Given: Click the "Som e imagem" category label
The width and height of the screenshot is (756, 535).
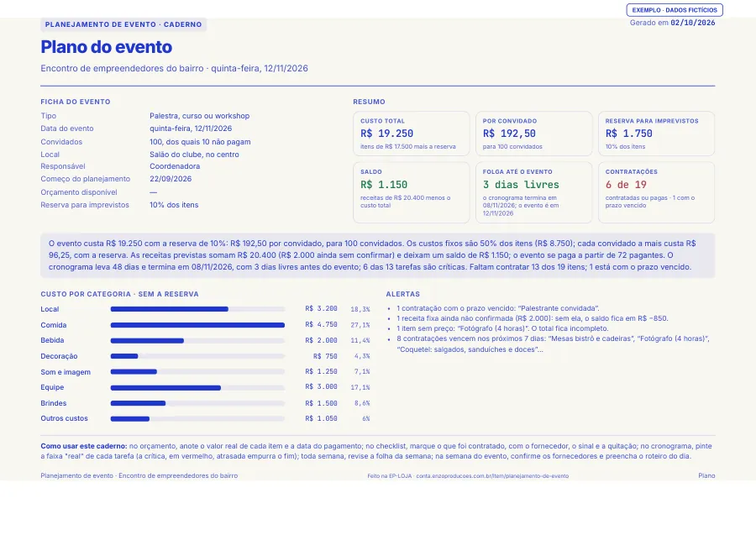Looking at the screenshot, I should pos(66,372).
